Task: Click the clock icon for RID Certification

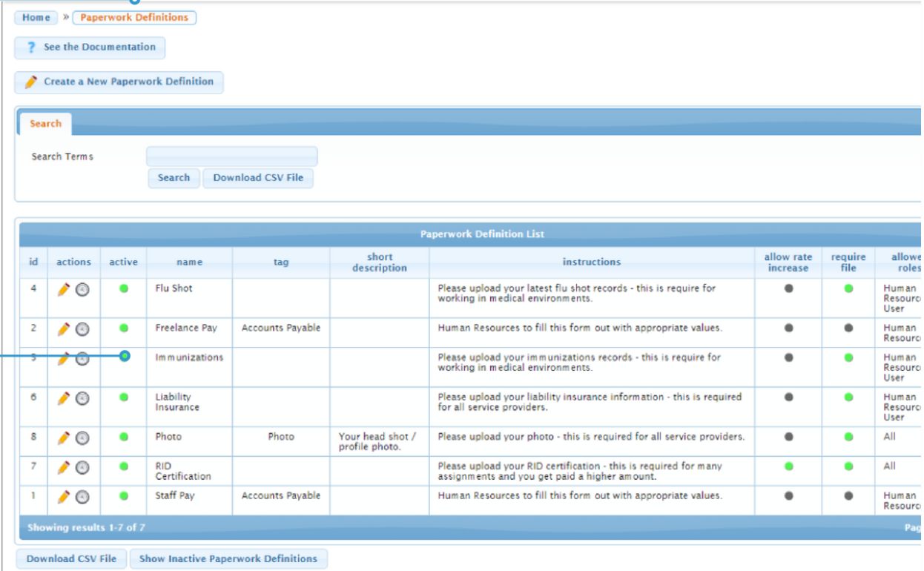Action: [x=82, y=467]
